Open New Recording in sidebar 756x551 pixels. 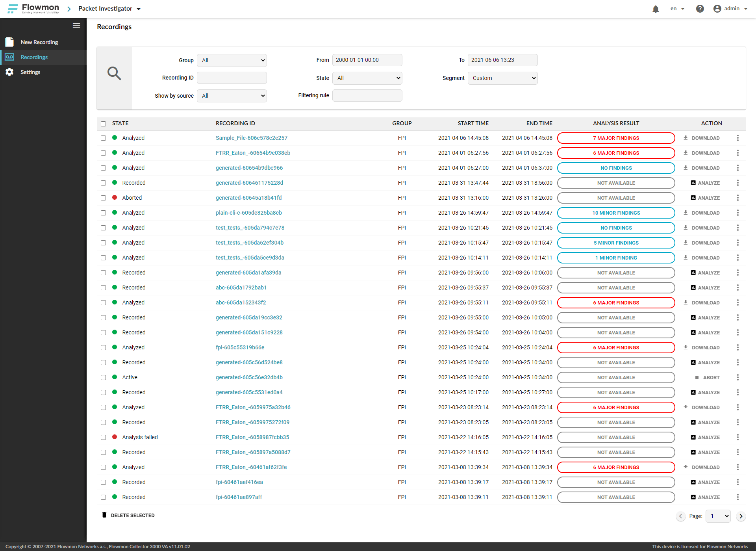(39, 42)
